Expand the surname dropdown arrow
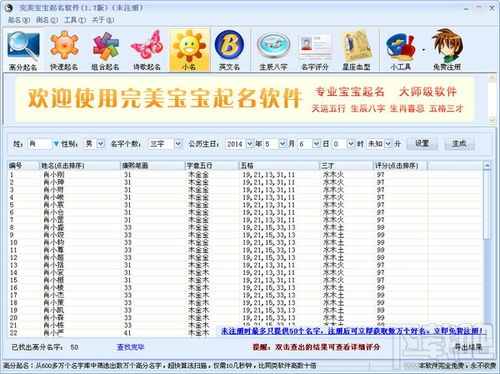Image resolution: width=500 pixels, height=374 pixels. click(x=56, y=144)
